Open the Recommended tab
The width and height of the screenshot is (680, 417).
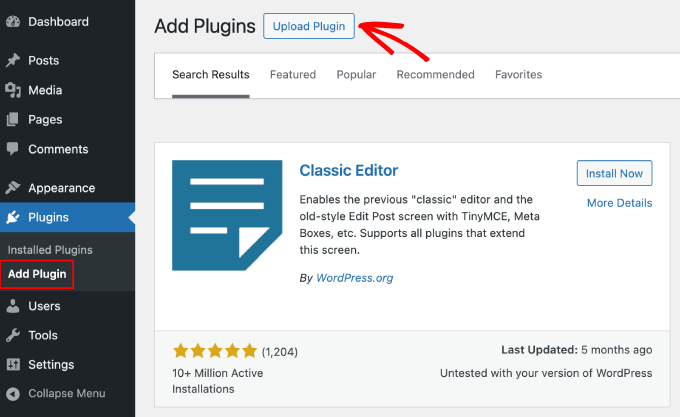435,75
